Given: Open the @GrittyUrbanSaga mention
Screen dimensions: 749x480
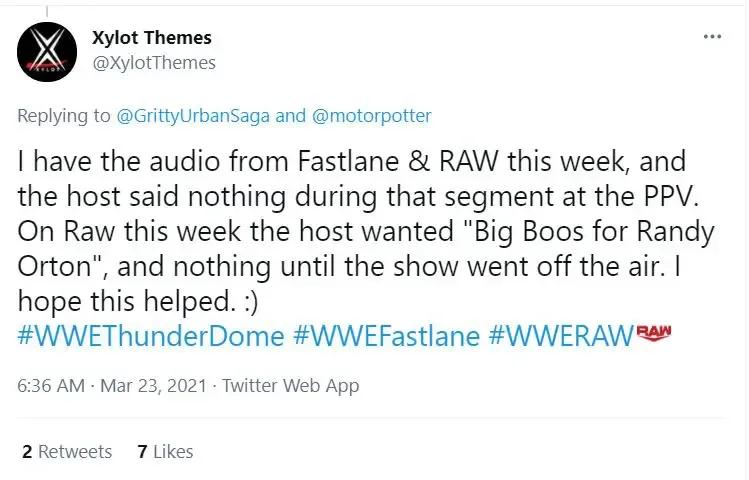Looking at the screenshot, I should [x=193, y=116].
